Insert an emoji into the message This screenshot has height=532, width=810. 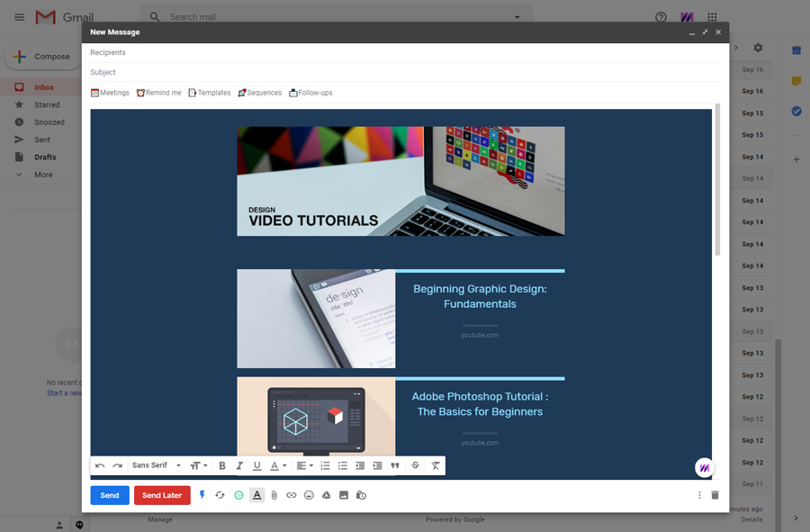[x=309, y=495]
